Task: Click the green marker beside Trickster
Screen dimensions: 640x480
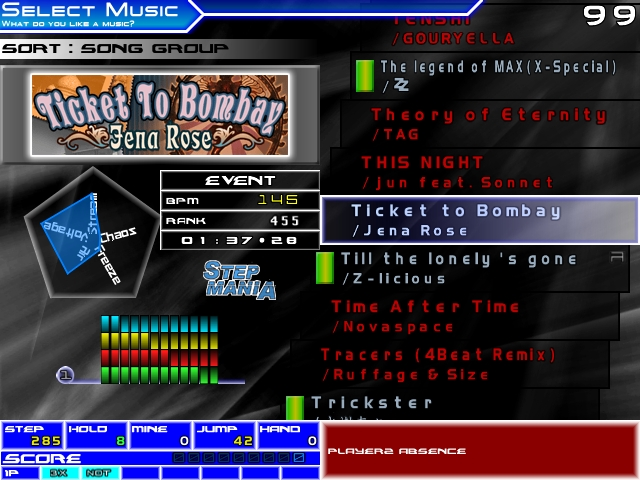Action: click(295, 407)
